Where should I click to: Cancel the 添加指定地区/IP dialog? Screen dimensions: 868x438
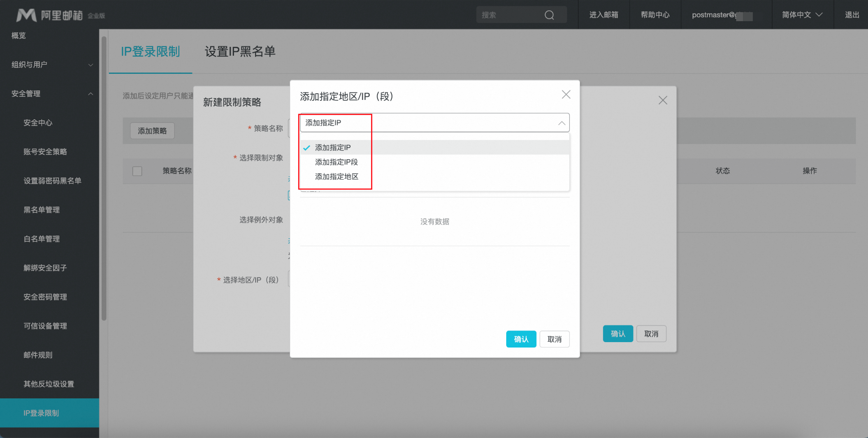point(554,339)
